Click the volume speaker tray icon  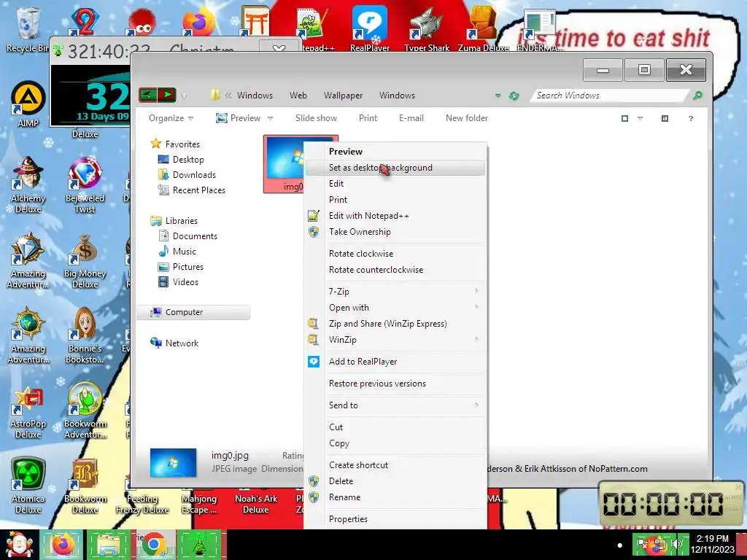click(676, 543)
